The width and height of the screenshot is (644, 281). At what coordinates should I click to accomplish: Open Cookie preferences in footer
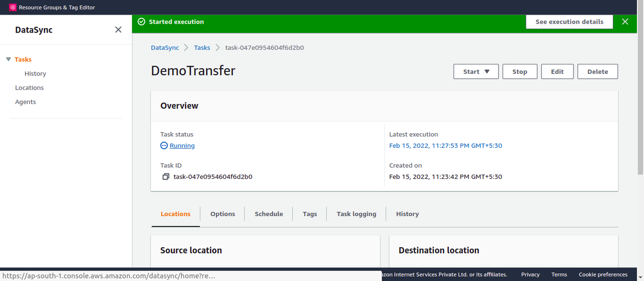603,274
